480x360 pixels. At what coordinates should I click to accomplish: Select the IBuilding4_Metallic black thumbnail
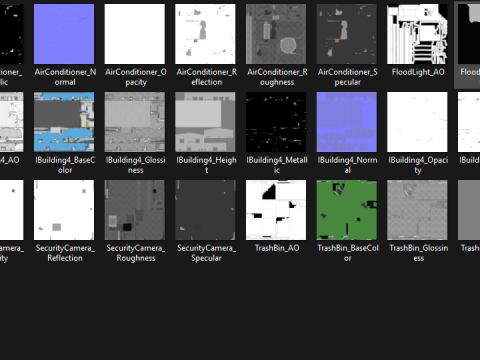point(276,122)
